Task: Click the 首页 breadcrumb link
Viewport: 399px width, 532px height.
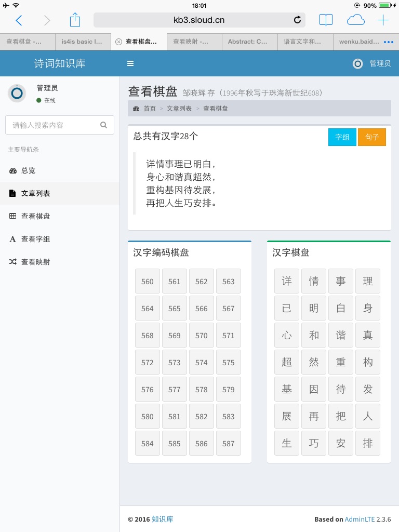Action: coord(150,109)
